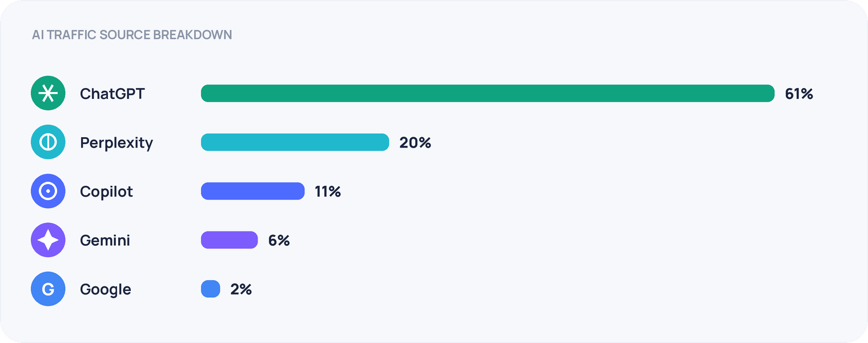Click the green ChatGPT asterisk icon
Image resolution: width=868 pixels, height=343 pixels.
48,93
